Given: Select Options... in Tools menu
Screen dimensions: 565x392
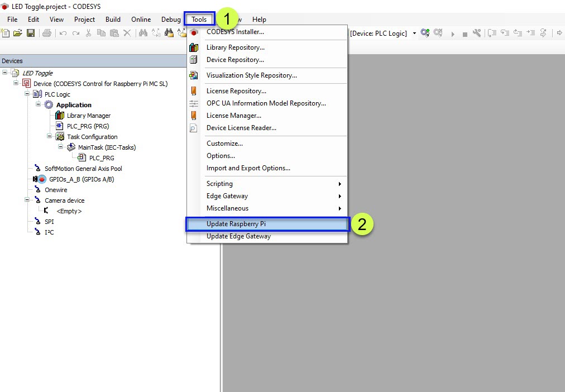Looking at the screenshot, I should [221, 156].
